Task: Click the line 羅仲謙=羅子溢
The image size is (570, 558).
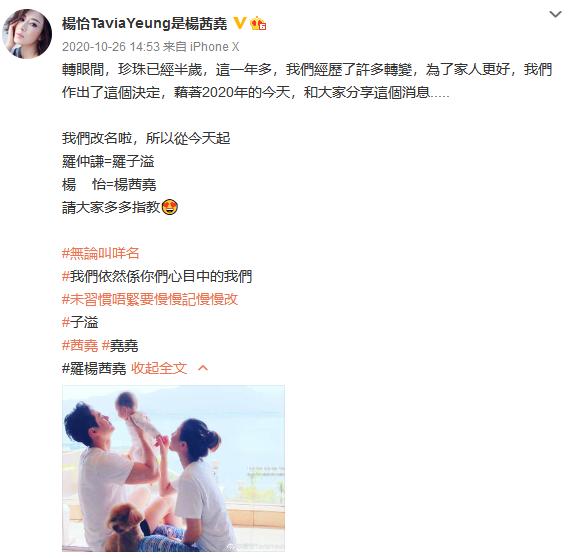Action: (108, 161)
